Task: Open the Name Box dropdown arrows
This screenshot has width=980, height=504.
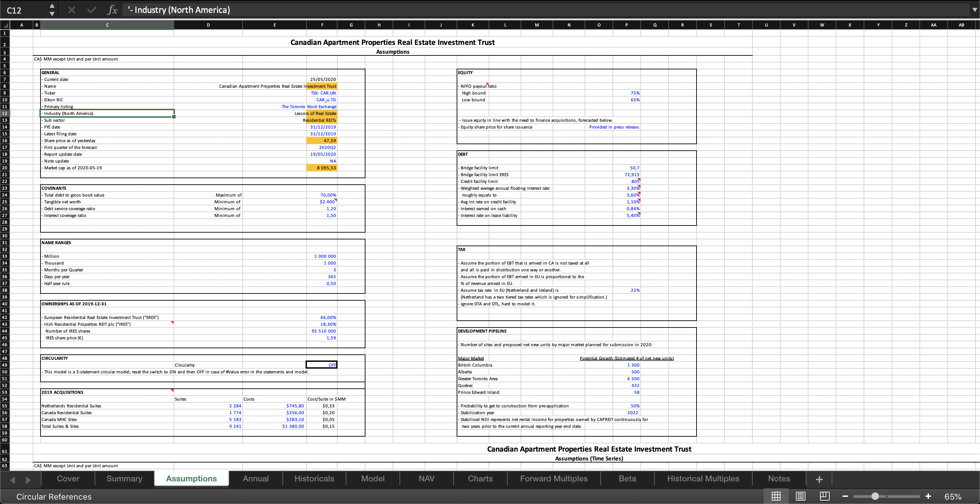Action: 52,10
